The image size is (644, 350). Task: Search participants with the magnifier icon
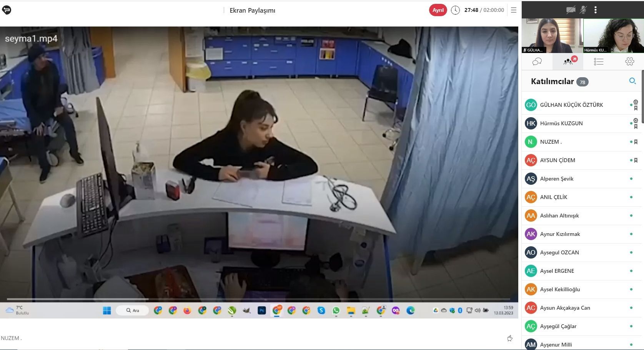(632, 81)
